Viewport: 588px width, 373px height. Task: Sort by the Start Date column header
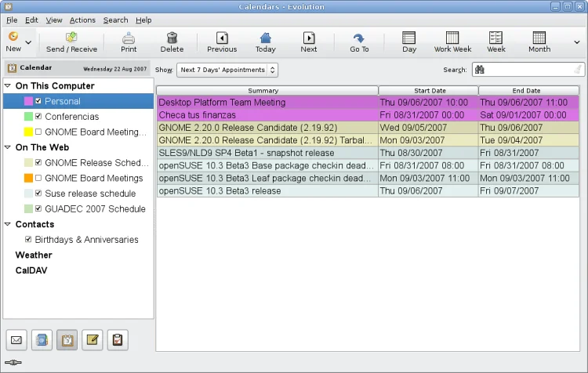pyautogui.click(x=428, y=91)
